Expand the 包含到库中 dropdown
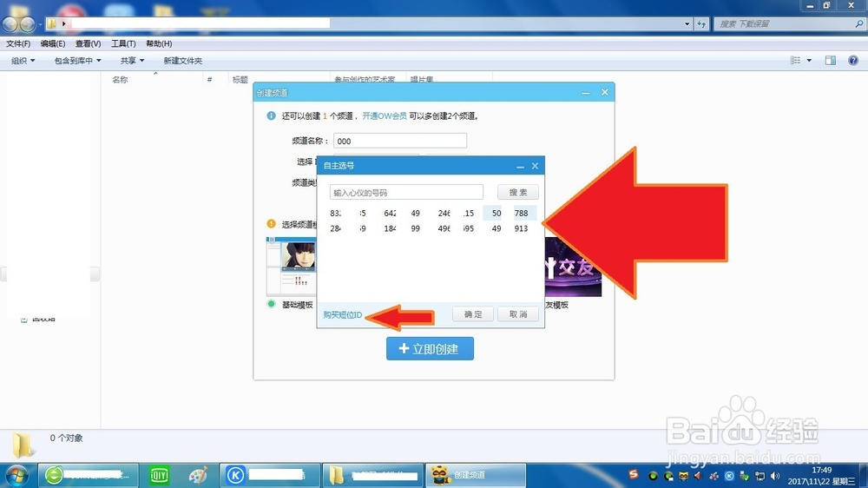Viewport: 868px width, 488px height. 77,61
